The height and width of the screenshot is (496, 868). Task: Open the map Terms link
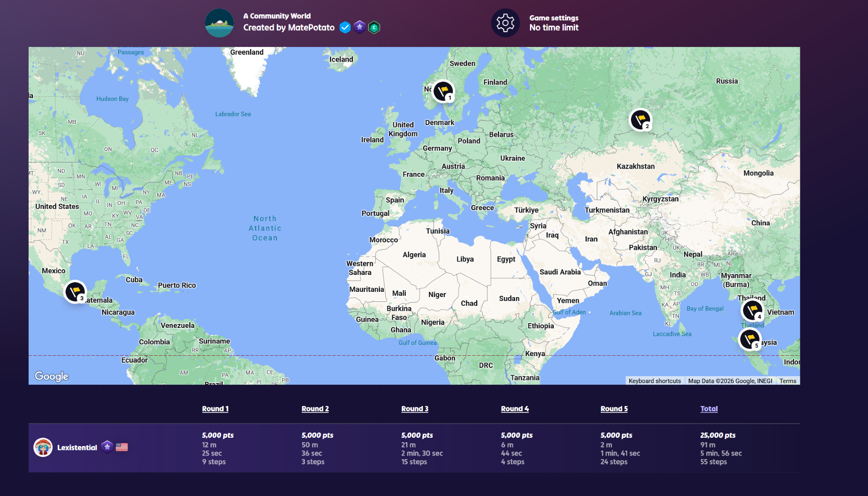click(787, 381)
